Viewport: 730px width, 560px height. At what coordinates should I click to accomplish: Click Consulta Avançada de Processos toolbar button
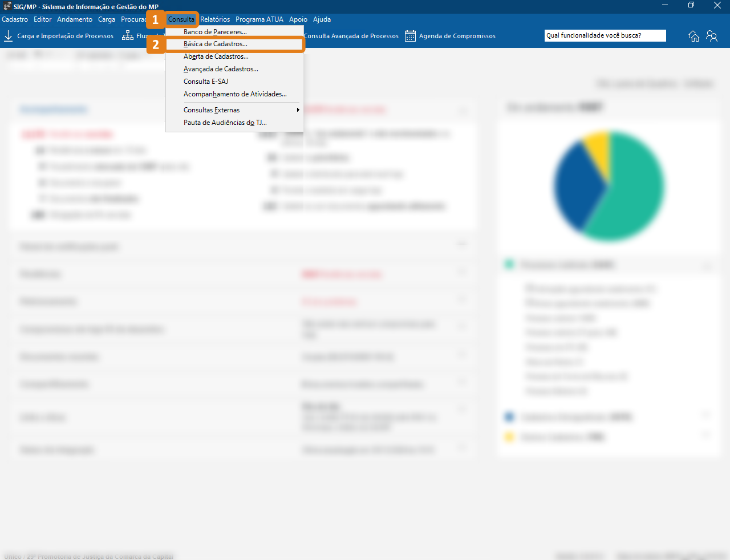coord(351,36)
